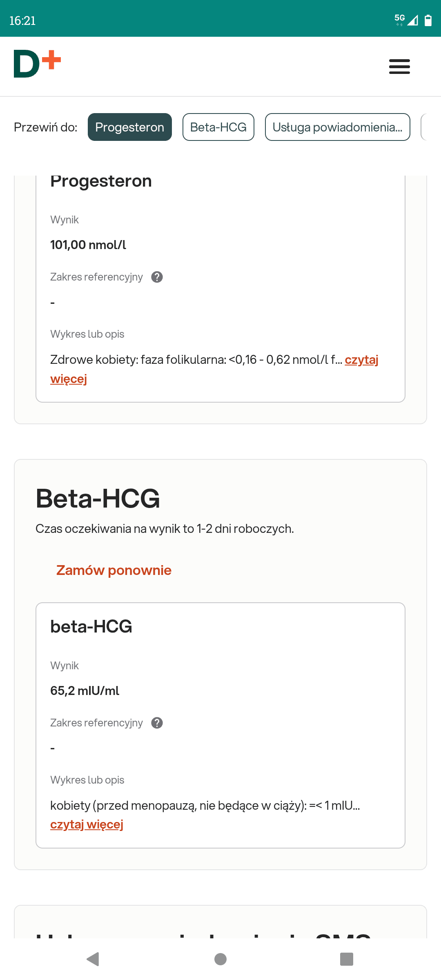441x980 pixels.
Task: Tap the clock in status bar
Action: tap(22, 20)
